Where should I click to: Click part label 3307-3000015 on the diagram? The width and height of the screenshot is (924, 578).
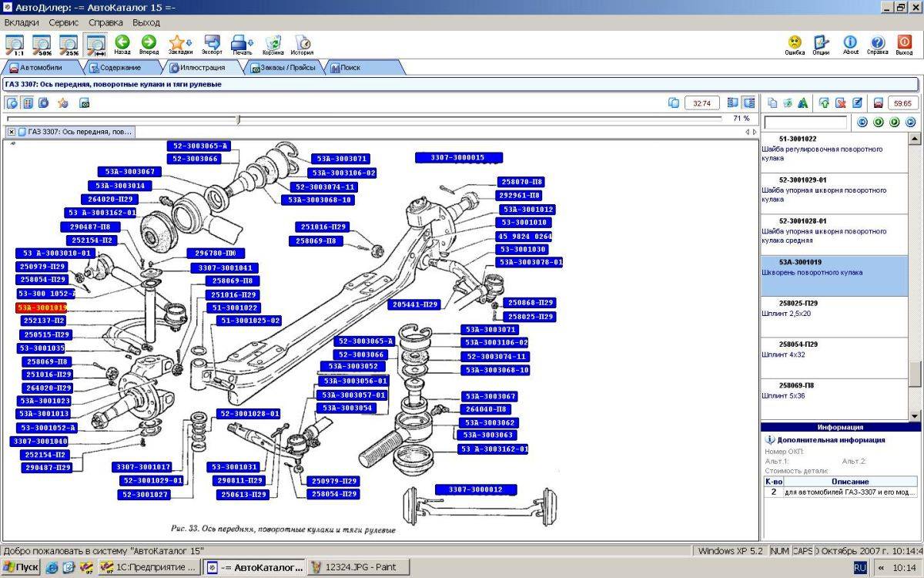[458, 158]
